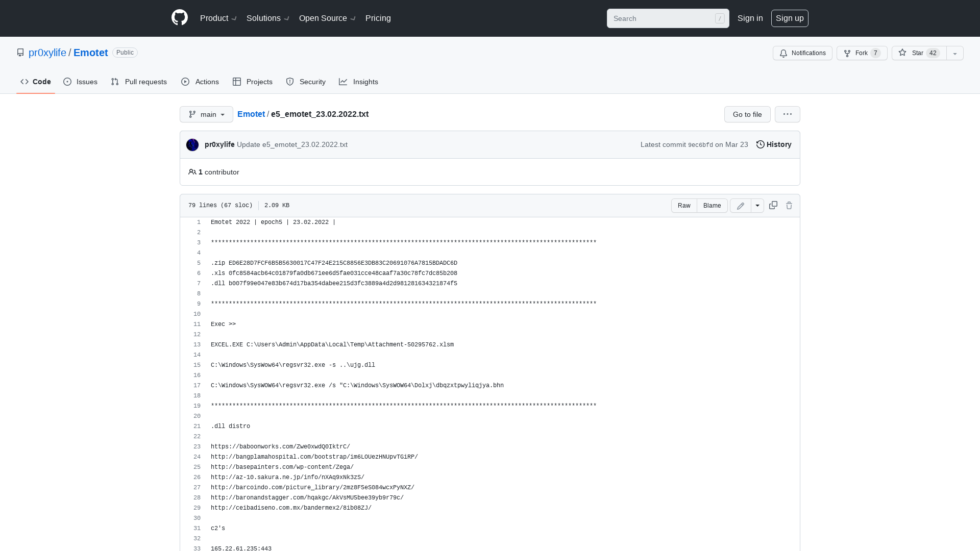Click the Go to file button
Viewport: 980px width, 551px height.
point(747,114)
